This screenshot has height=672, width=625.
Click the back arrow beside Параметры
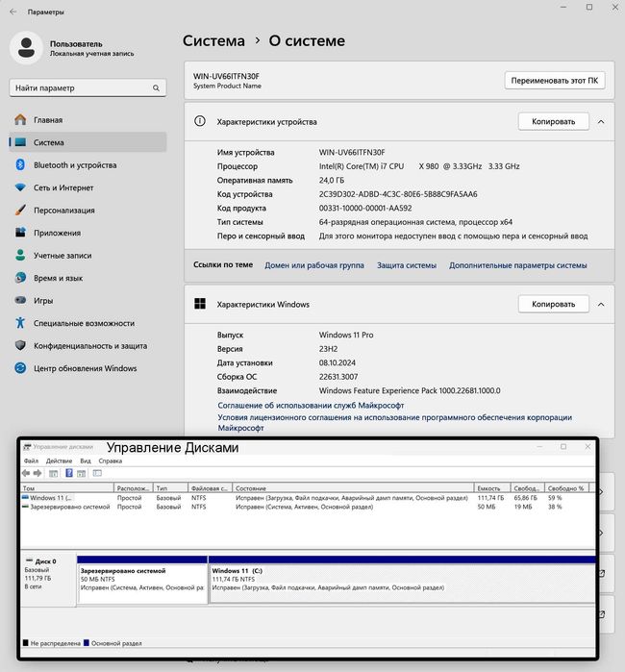click(13, 12)
